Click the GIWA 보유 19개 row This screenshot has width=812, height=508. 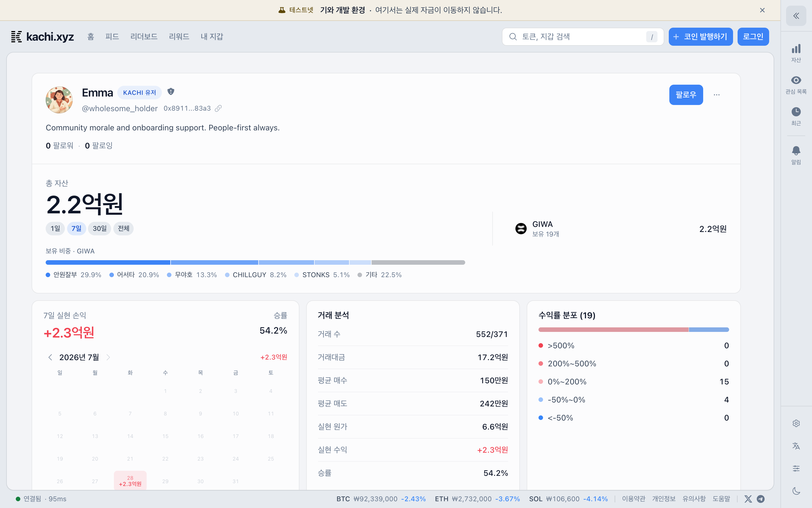pos(621,229)
